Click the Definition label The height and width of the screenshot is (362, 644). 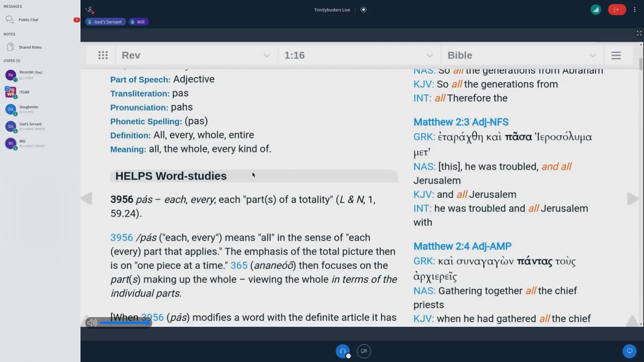(x=130, y=135)
